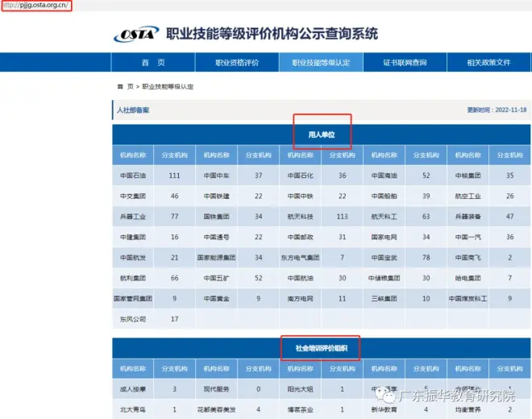This screenshot has width=532, height=419.
Task: Open the 首页 navigation tab
Action: pos(153,62)
